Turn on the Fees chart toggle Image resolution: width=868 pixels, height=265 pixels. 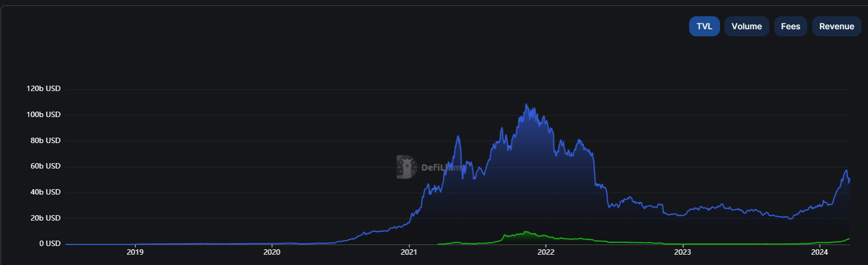click(x=790, y=27)
